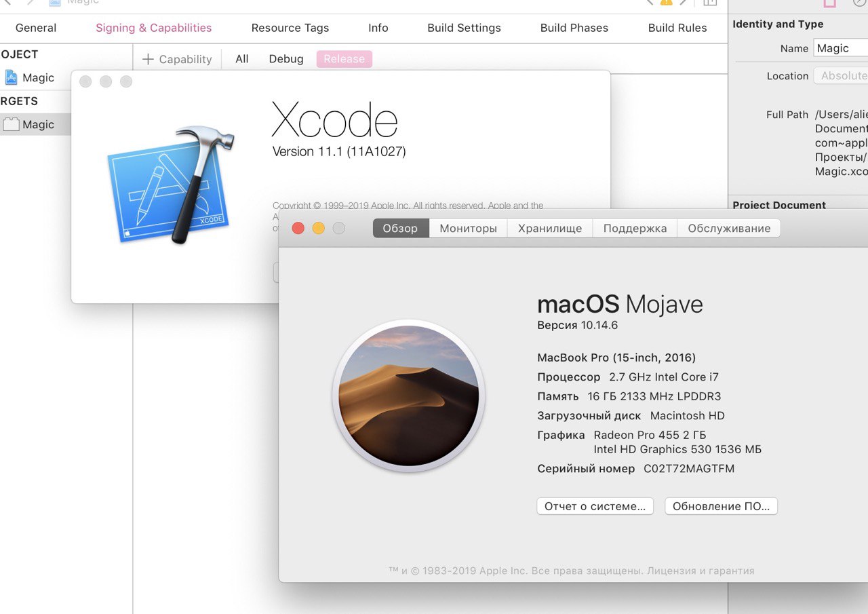Click the Radeon Pro 455 2 ГБ value
868x614 pixels.
coord(650,435)
